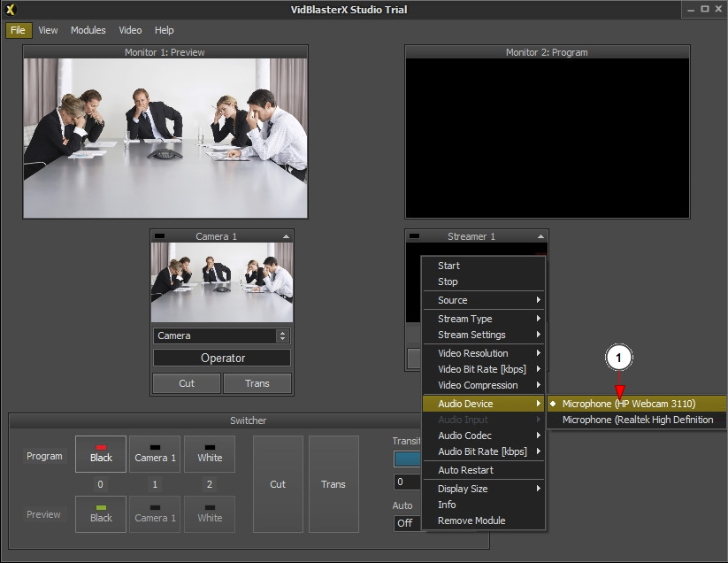728x563 pixels.
Task: Collapse the Camera 1 module with the arrow
Action: pos(286,236)
